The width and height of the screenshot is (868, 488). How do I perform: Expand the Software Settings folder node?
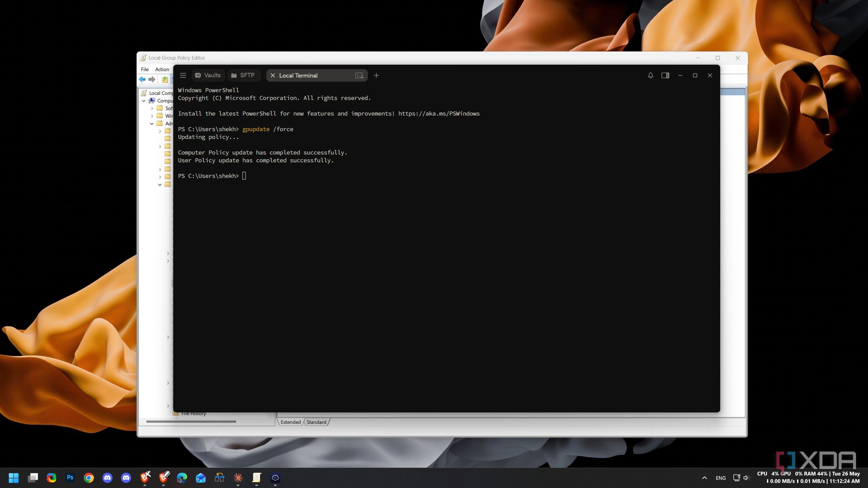152,108
